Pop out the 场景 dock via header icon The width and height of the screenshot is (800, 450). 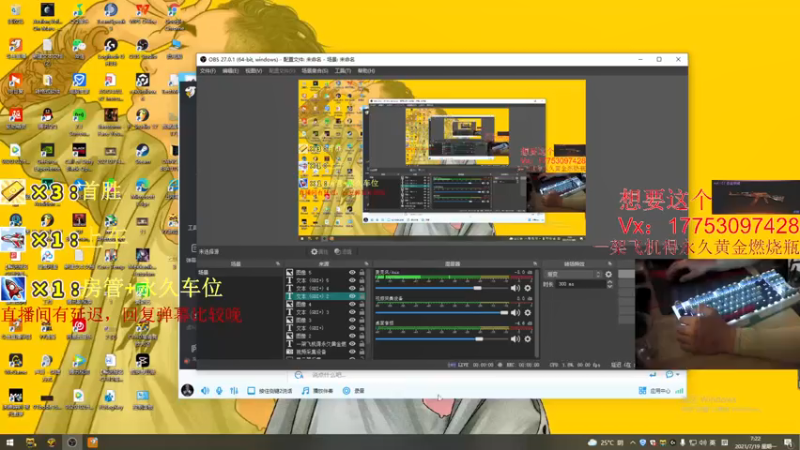click(278, 264)
